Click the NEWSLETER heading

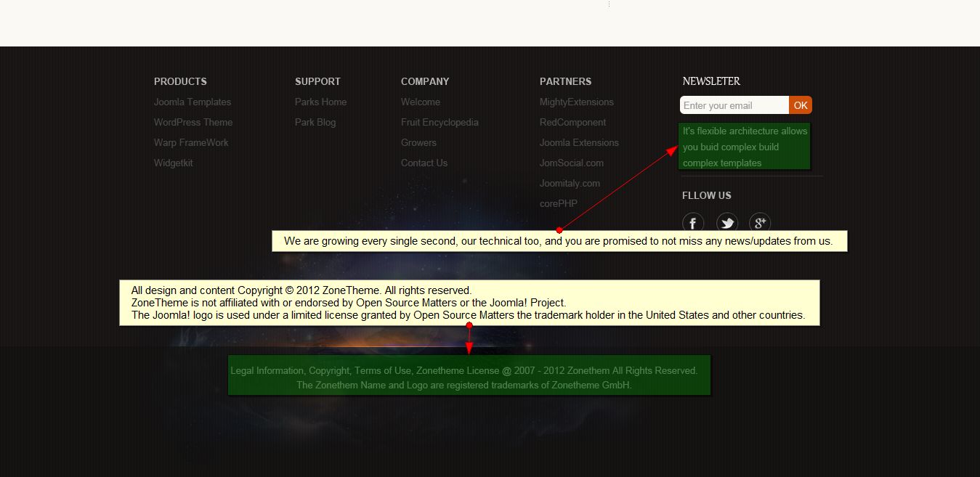[711, 81]
